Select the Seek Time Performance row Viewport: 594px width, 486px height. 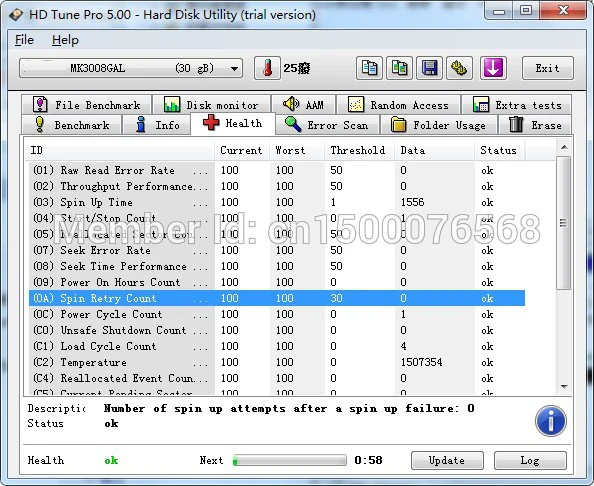(277, 266)
